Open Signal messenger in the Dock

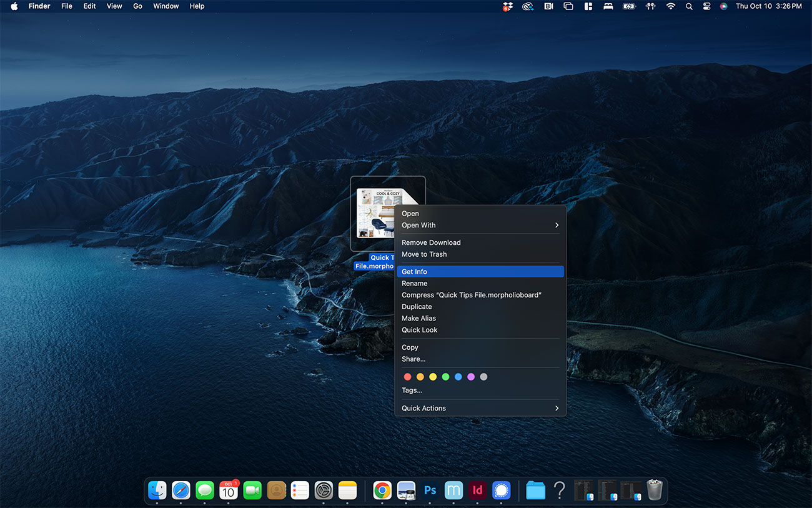tap(501, 491)
